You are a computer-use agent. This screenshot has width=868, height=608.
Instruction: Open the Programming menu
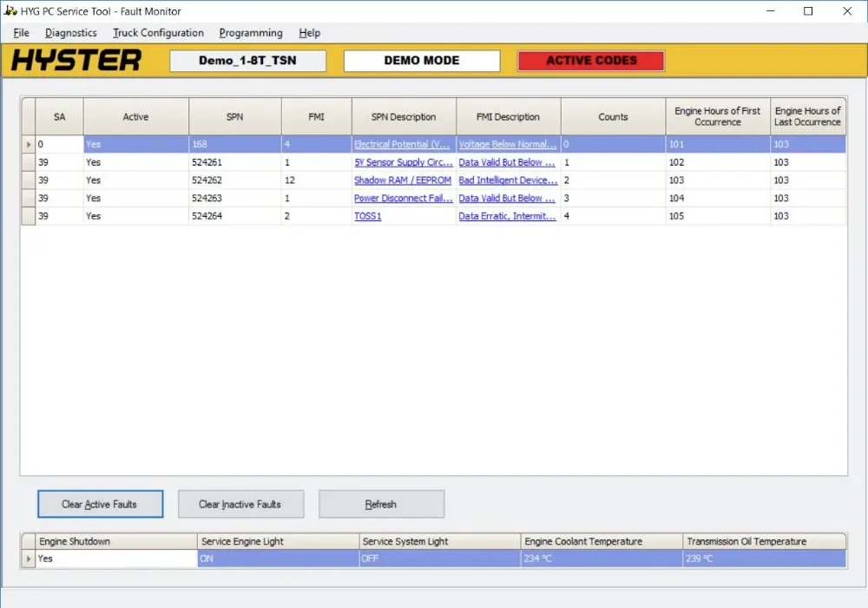click(251, 33)
